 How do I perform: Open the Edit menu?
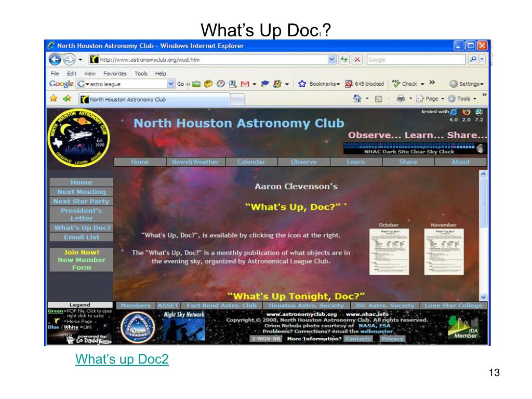72,73
